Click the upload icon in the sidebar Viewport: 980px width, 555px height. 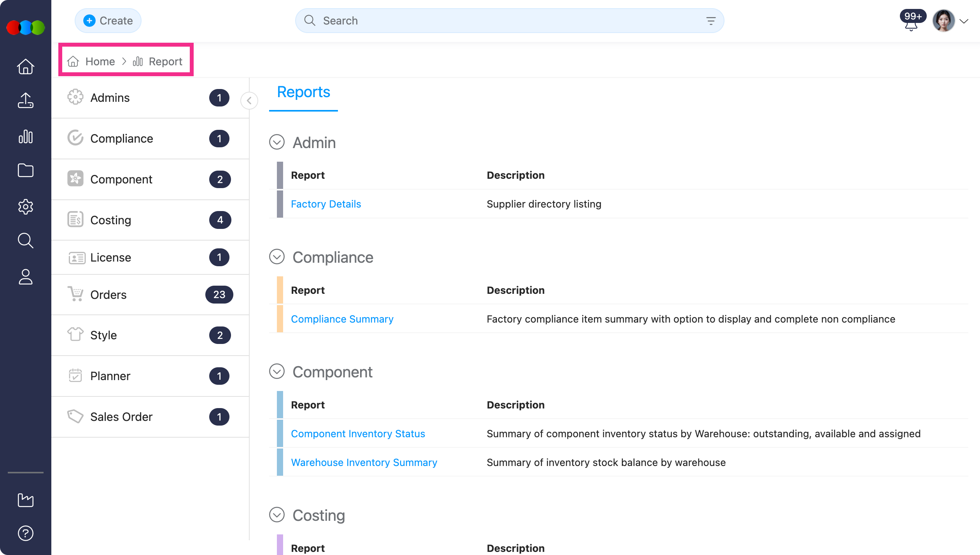[26, 100]
